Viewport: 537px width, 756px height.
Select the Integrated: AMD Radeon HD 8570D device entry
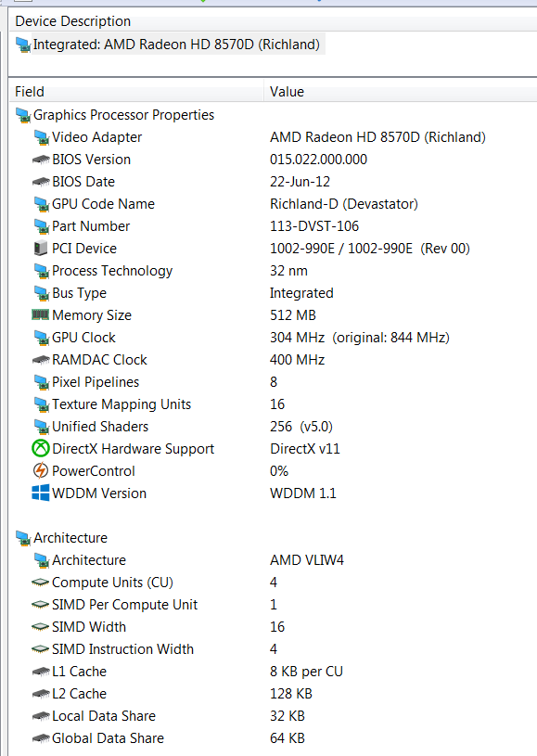[176, 45]
